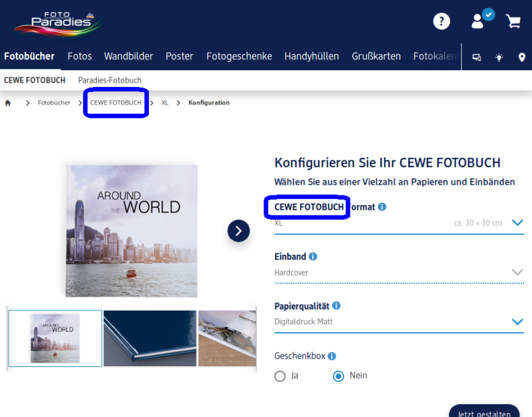Image resolution: width=532 pixels, height=417 pixels.
Task: Open the Papierqualität dropdown showing Digitaldruck Matt
Action: 399,322
